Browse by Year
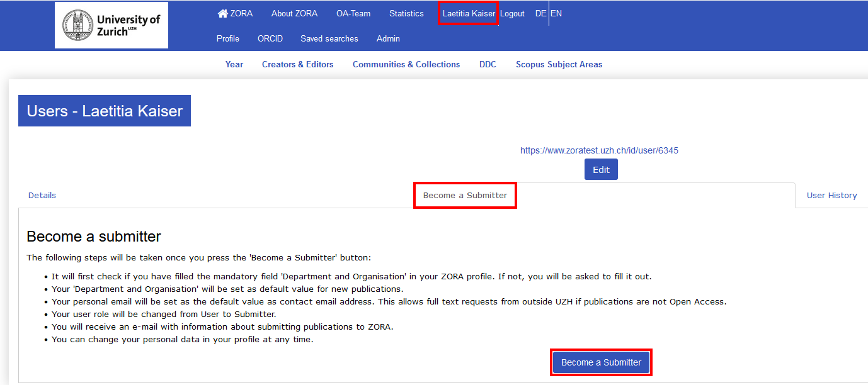The image size is (868, 385). tap(234, 64)
